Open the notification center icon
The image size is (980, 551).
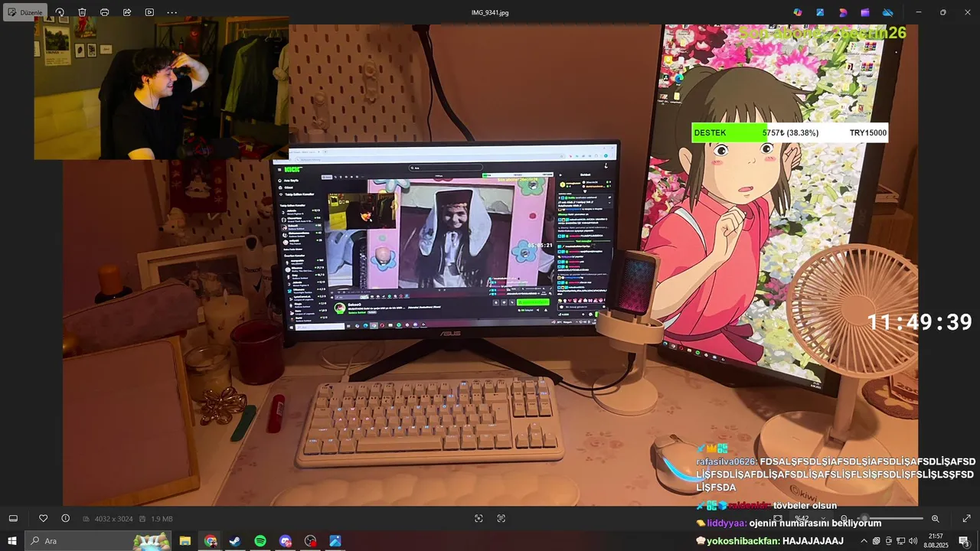click(x=965, y=541)
